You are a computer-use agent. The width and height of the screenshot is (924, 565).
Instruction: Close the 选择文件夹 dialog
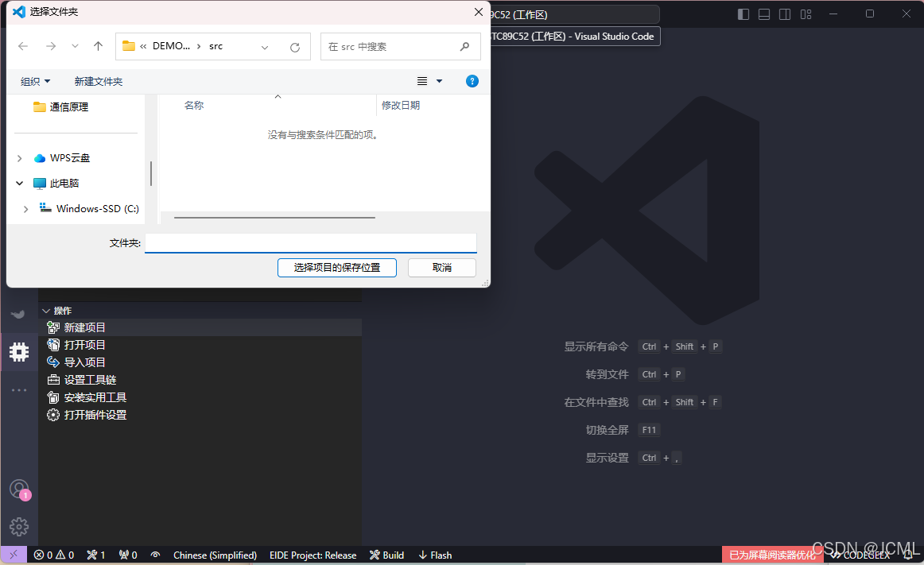479,12
